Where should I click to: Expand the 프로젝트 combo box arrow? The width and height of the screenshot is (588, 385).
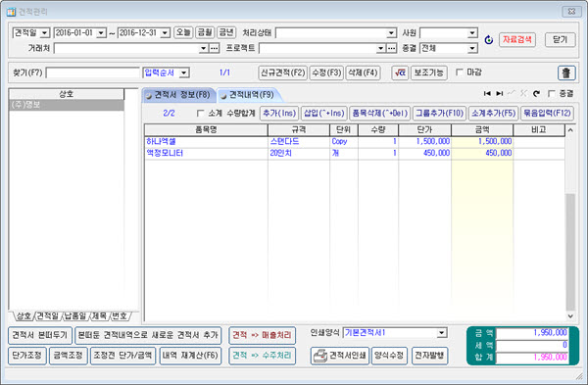coord(380,48)
